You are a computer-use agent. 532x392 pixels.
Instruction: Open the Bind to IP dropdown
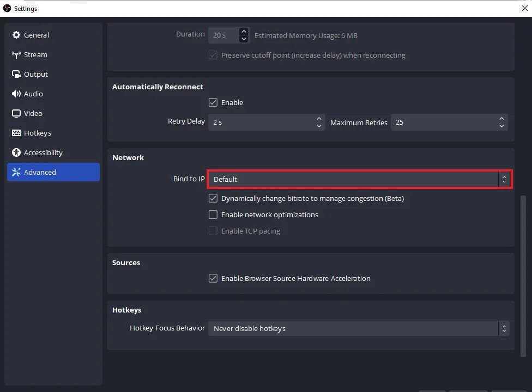tap(359, 179)
